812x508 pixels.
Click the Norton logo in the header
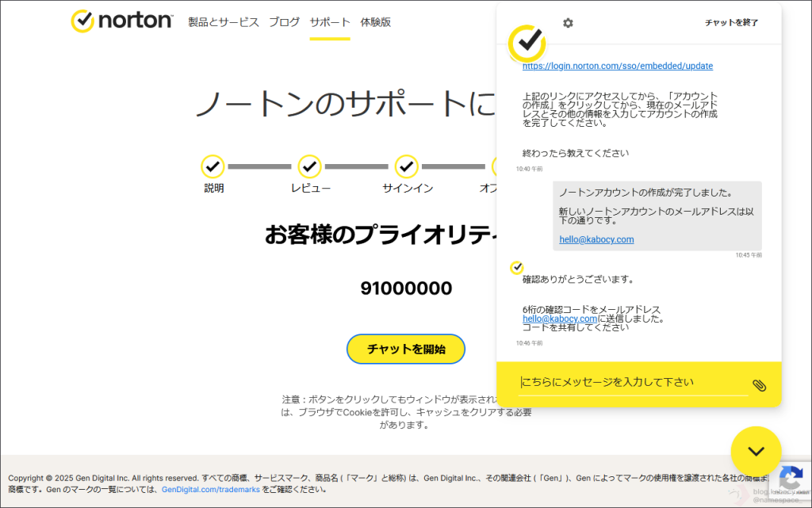pos(121,21)
